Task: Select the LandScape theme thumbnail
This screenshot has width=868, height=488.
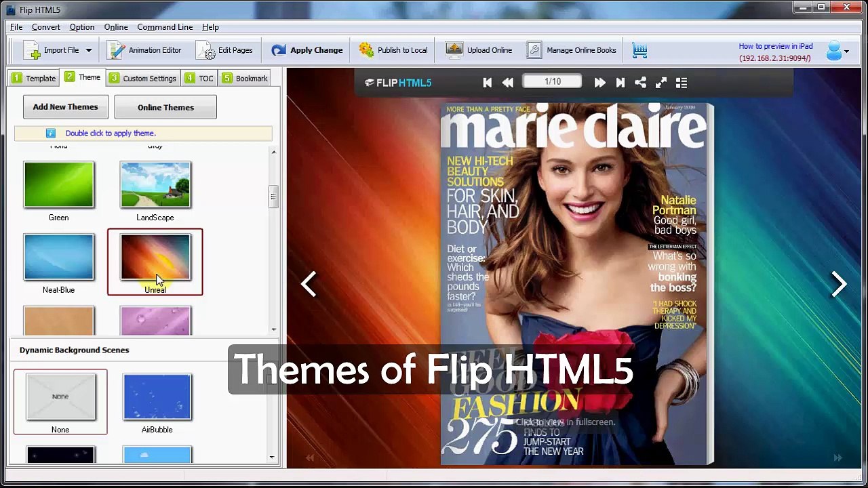Action: click(x=155, y=184)
